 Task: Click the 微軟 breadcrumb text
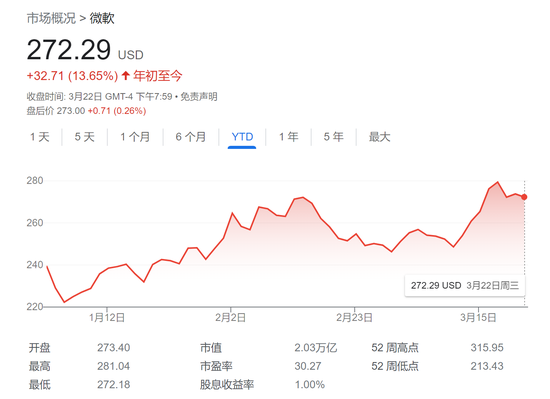click(102, 18)
